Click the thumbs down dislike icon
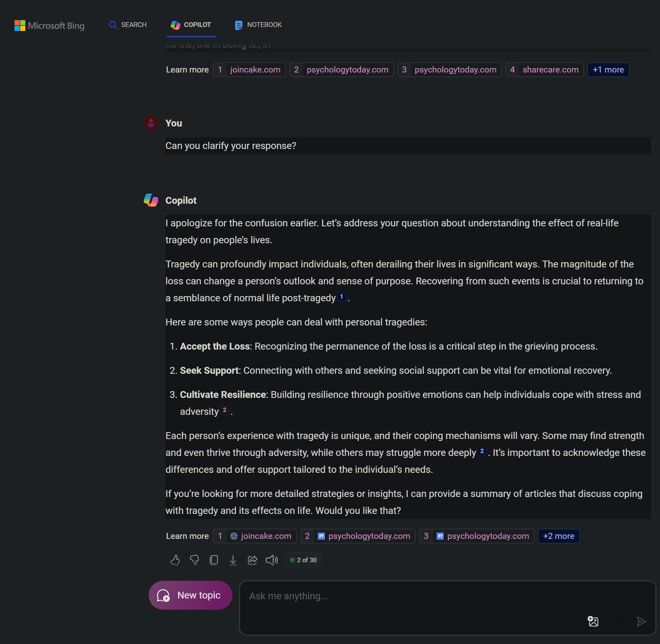Viewport: 660px width, 644px height. (194, 560)
